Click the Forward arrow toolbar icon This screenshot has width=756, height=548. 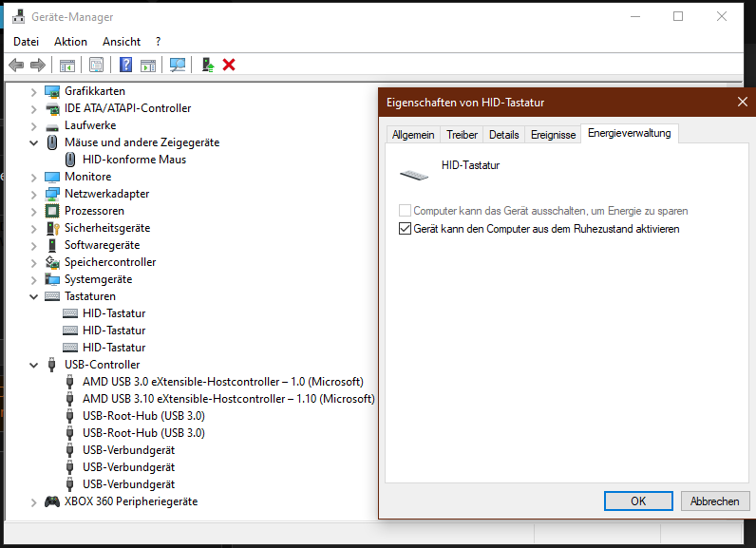38,65
